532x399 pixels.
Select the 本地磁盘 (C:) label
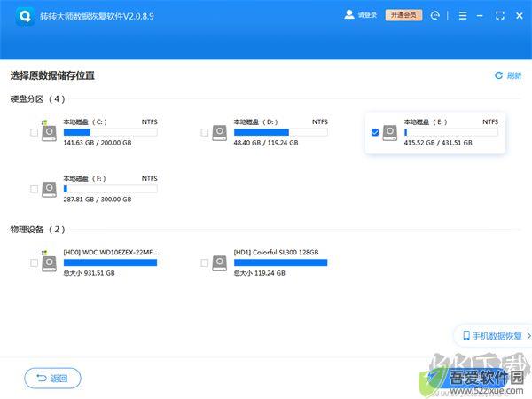pyautogui.click(x=85, y=121)
